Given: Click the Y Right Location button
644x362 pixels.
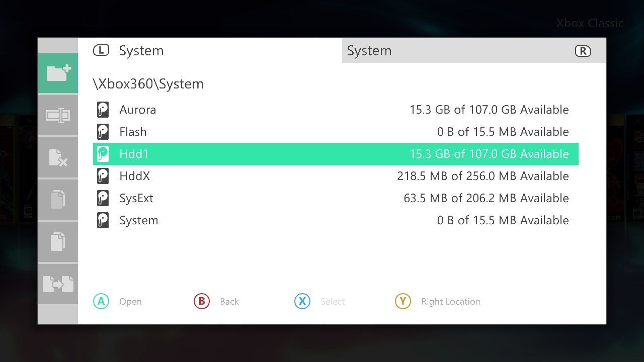Looking at the screenshot, I should [x=438, y=301].
